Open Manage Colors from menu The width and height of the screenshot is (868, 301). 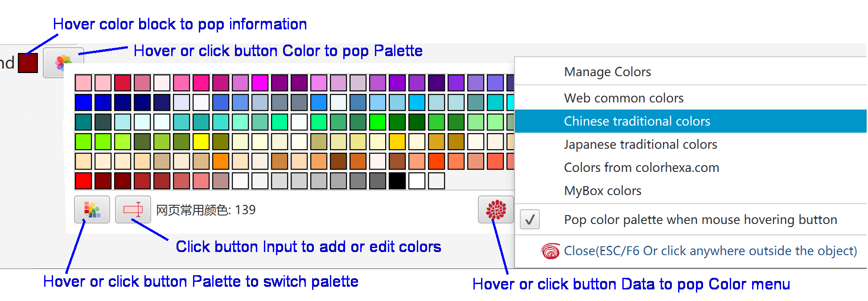607,72
